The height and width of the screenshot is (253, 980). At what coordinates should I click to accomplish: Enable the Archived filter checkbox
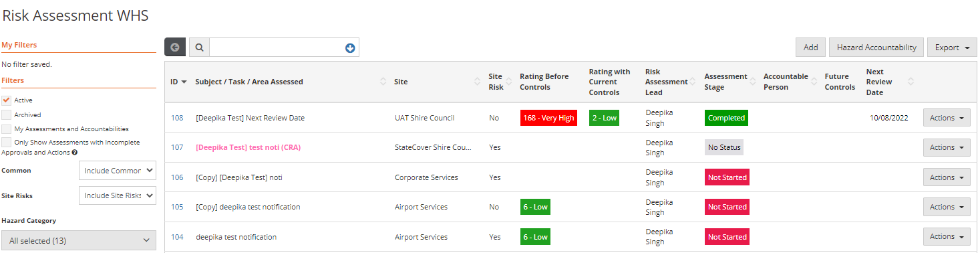point(6,114)
